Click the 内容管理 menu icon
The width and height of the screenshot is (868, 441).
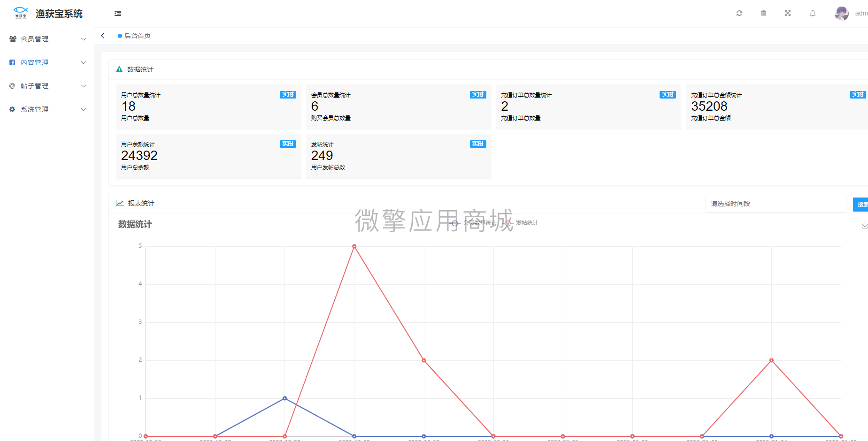pos(12,62)
